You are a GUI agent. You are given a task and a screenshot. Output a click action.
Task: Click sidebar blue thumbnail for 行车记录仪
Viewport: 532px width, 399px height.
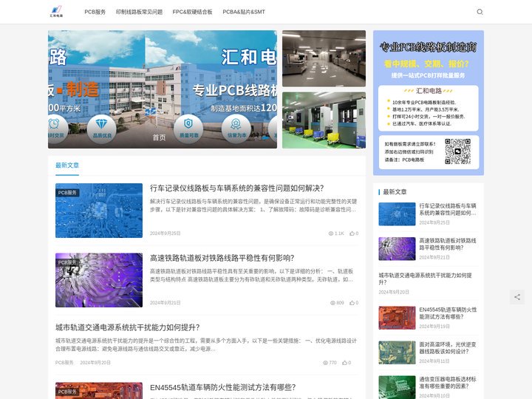pyautogui.click(x=397, y=214)
